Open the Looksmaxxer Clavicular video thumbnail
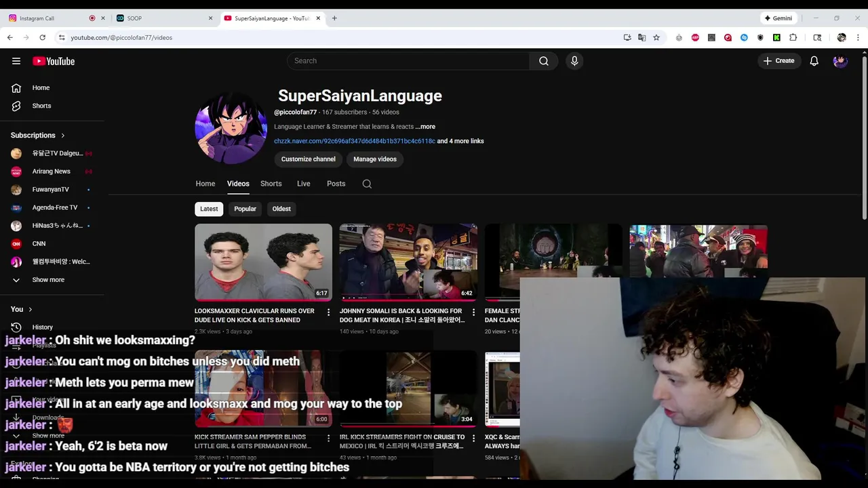The width and height of the screenshot is (868, 488). [263, 262]
